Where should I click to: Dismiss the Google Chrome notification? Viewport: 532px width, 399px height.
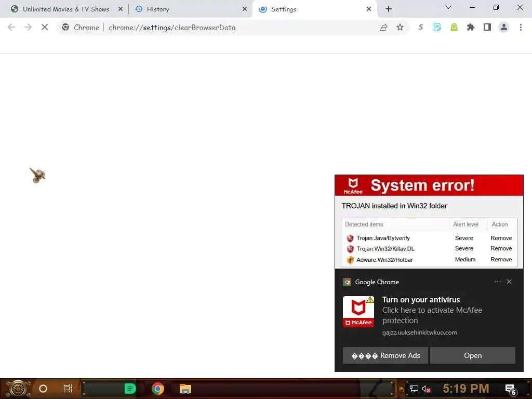click(509, 282)
